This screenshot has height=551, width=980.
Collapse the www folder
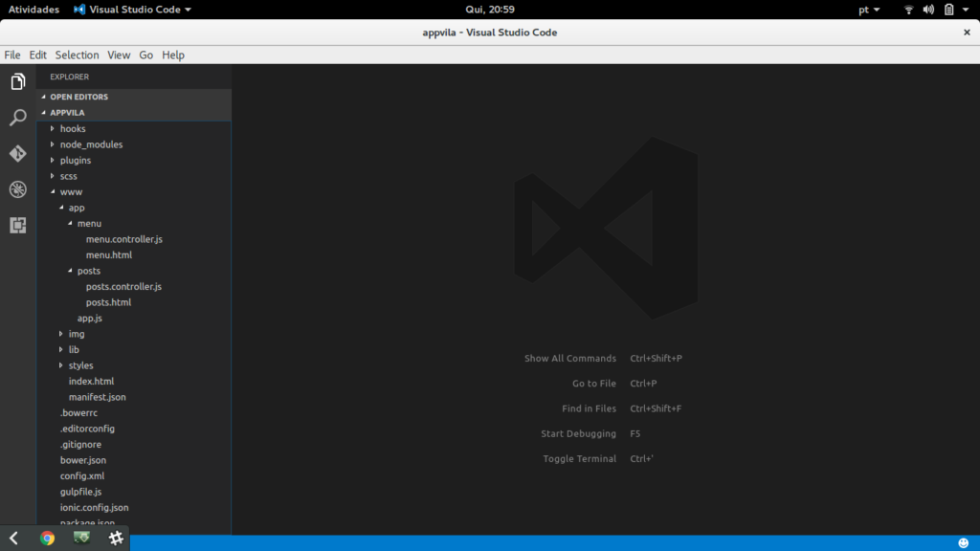click(x=71, y=192)
